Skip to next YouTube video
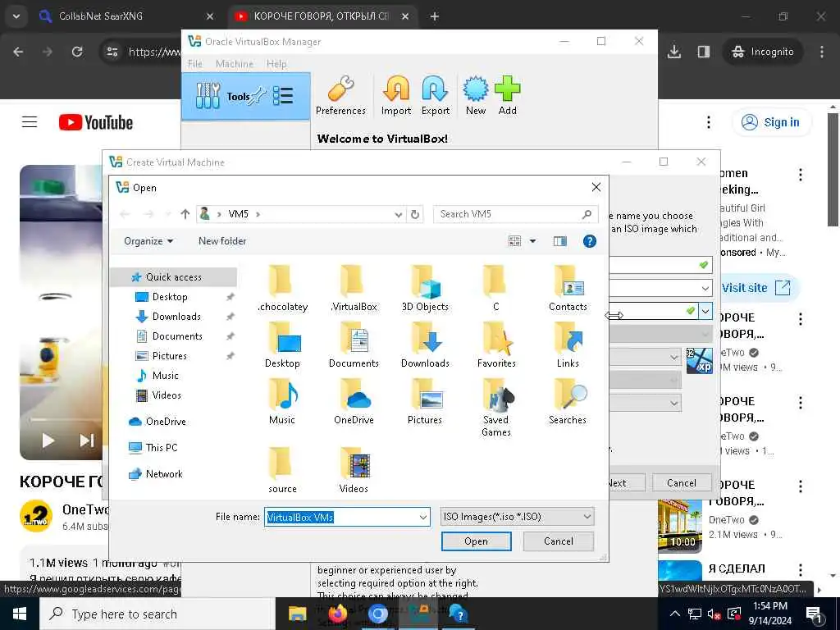 (86, 441)
